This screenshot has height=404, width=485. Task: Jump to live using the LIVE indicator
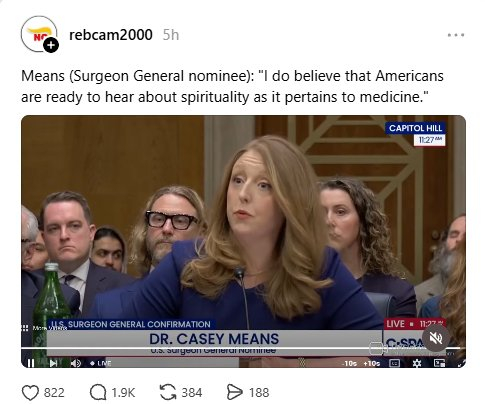[101, 363]
